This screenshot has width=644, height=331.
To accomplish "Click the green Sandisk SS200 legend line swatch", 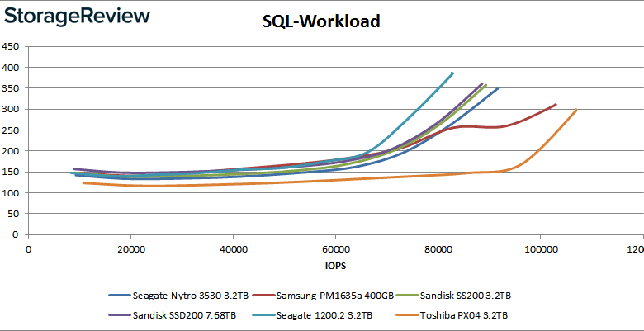I will [x=408, y=296].
